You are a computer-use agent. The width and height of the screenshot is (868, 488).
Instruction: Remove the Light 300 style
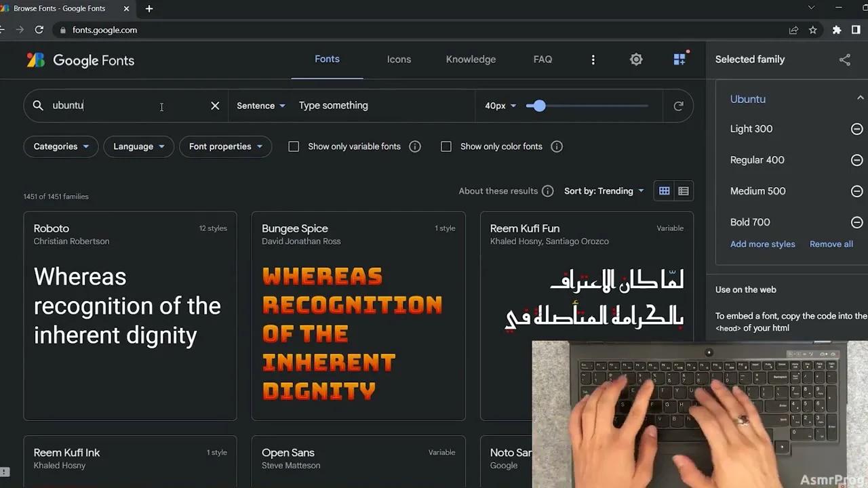[x=856, y=129]
